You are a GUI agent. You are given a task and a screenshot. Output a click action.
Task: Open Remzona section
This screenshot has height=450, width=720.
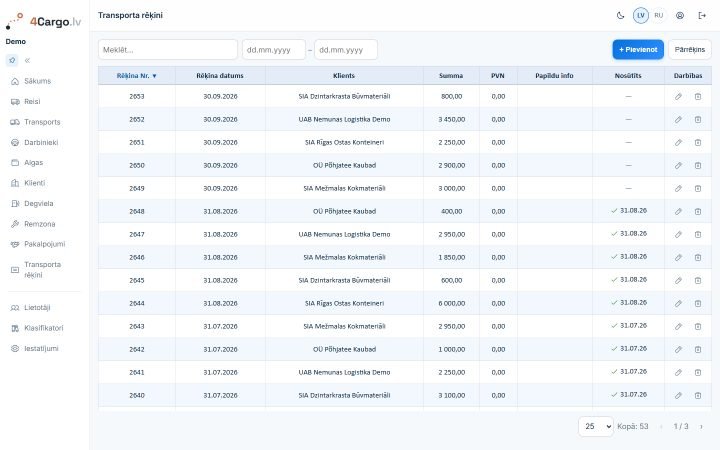[44, 224]
